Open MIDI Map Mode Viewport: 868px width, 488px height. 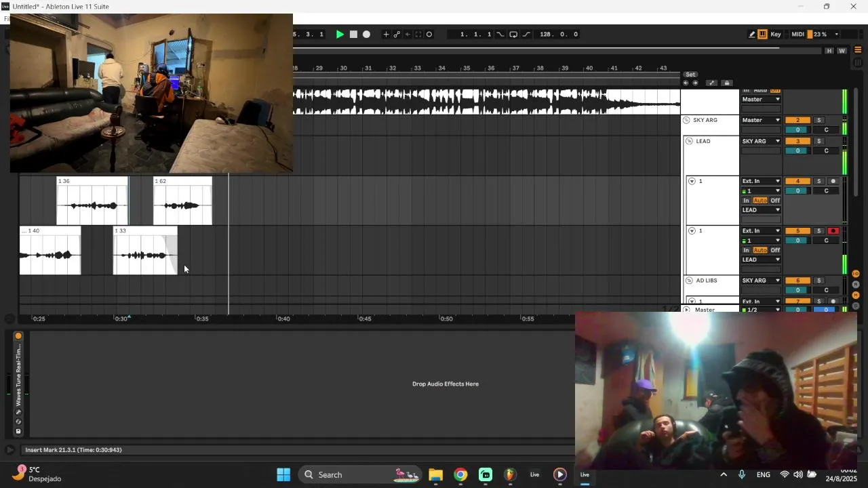tap(797, 35)
